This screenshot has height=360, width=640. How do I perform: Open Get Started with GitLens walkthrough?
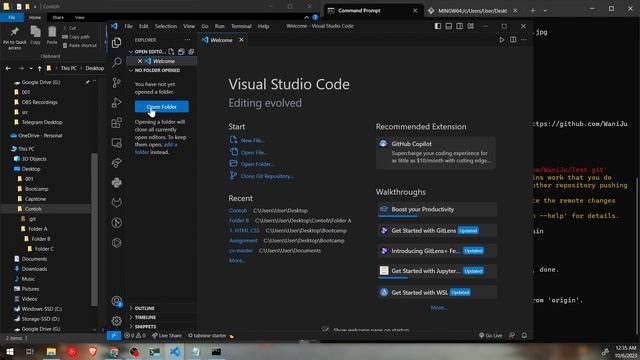click(x=437, y=231)
